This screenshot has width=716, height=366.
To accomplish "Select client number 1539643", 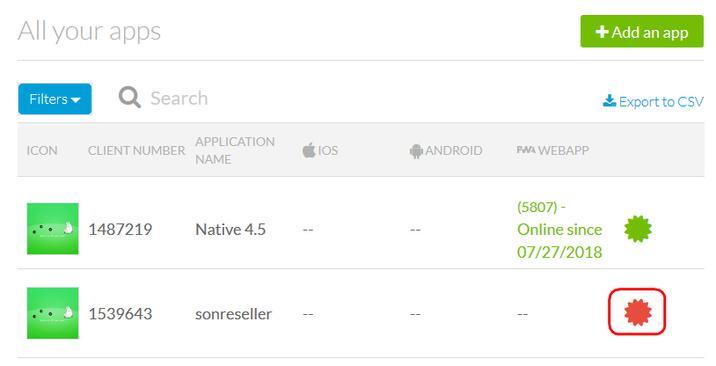I will click(x=120, y=314).
